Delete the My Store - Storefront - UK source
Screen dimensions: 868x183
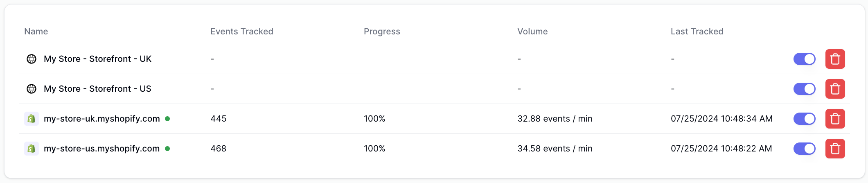tap(835, 59)
